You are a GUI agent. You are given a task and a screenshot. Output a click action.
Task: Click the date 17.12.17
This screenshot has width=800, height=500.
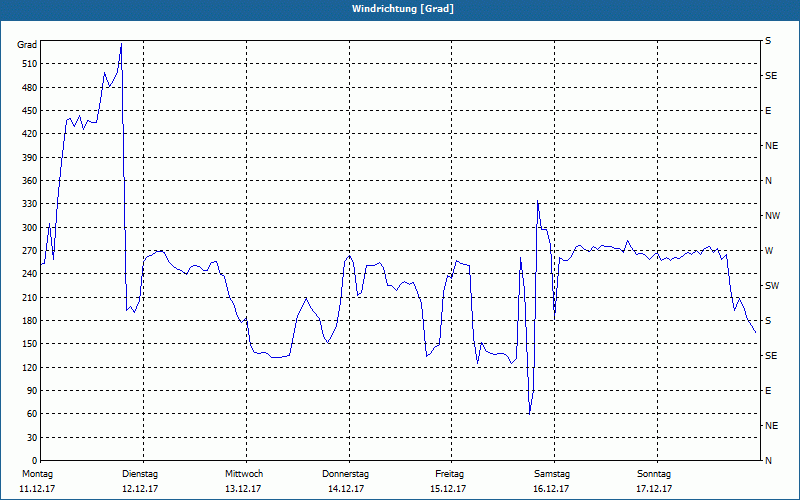pos(654,489)
